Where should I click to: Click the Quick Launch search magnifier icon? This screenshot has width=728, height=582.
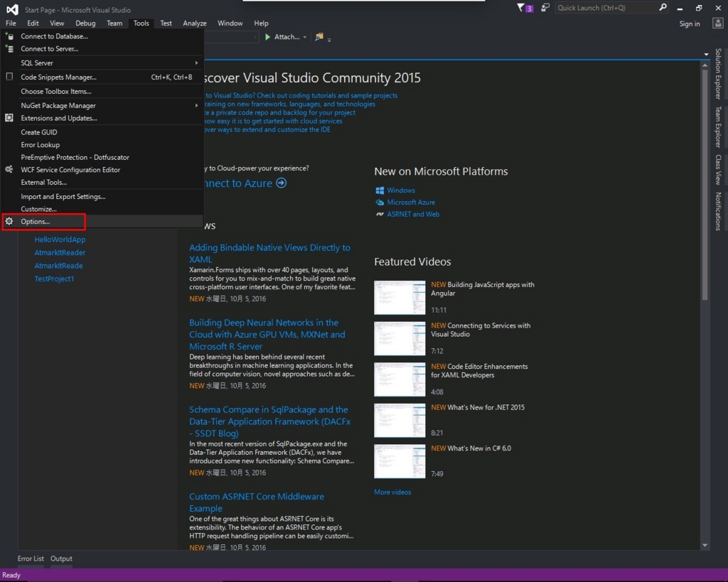pos(663,7)
